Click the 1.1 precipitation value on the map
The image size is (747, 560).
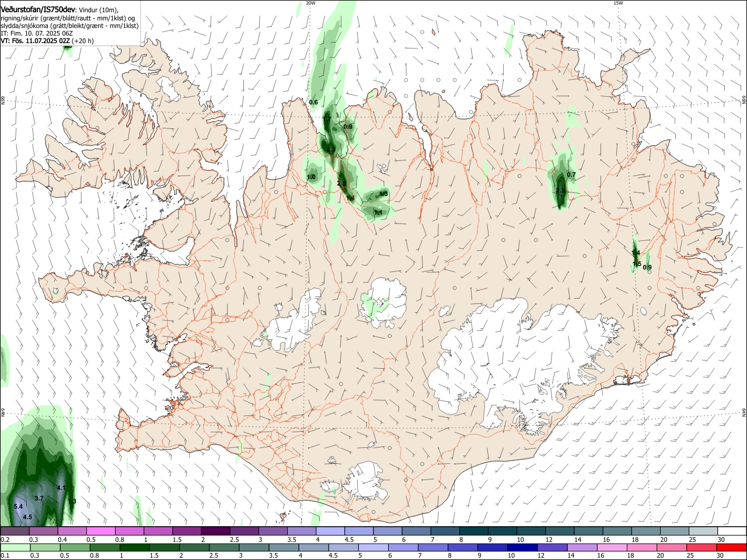[378, 213]
